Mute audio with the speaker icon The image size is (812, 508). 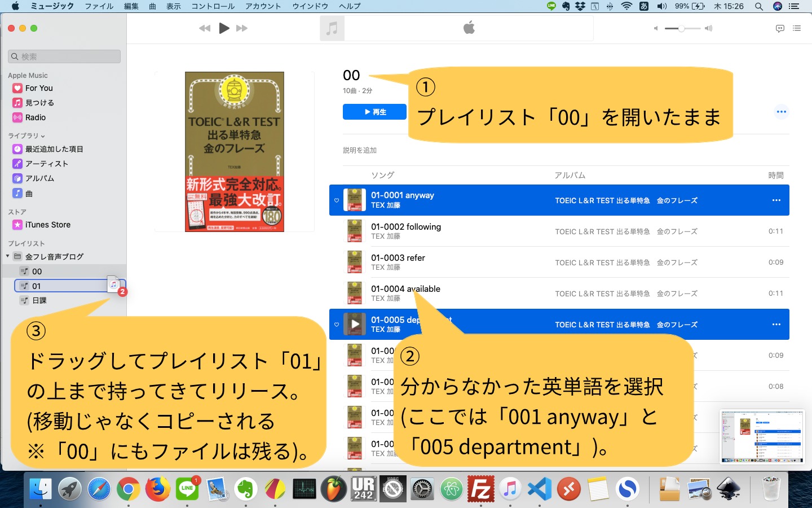(655, 28)
